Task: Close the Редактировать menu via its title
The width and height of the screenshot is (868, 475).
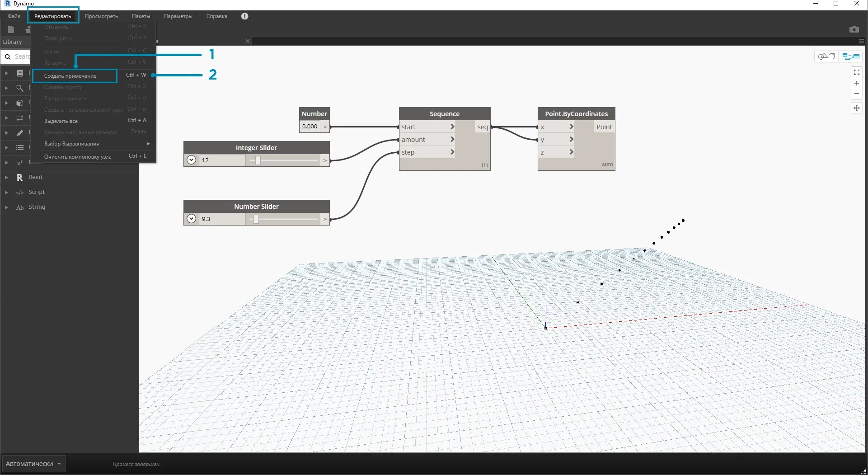Action: (x=53, y=16)
